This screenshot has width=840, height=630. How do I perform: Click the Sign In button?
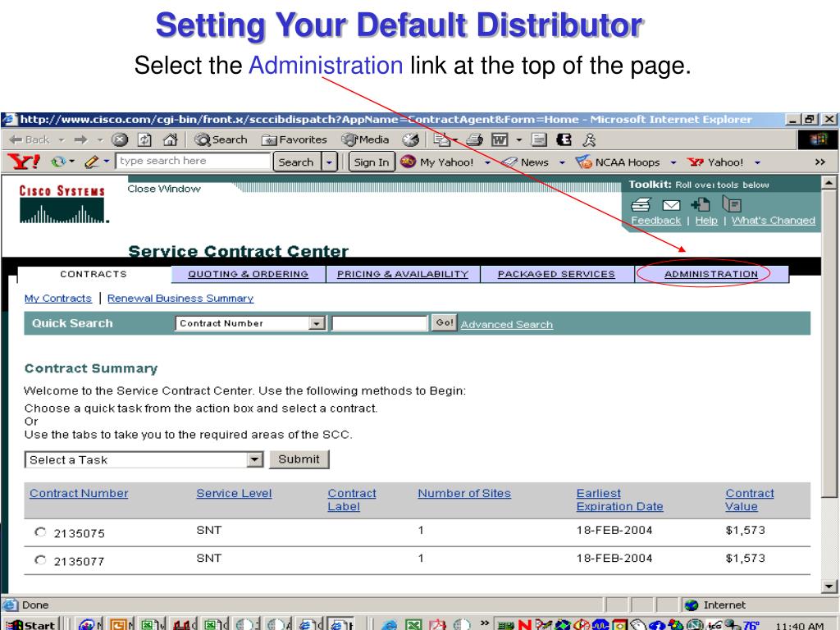point(372,162)
